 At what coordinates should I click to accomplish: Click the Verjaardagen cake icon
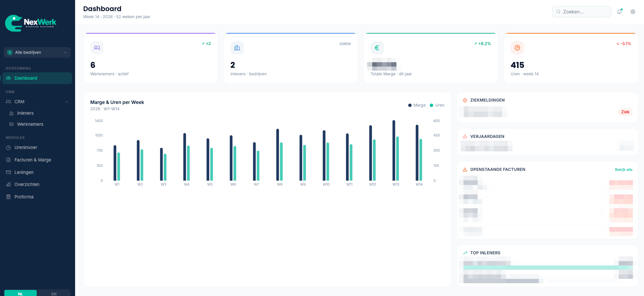tap(465, 137)
